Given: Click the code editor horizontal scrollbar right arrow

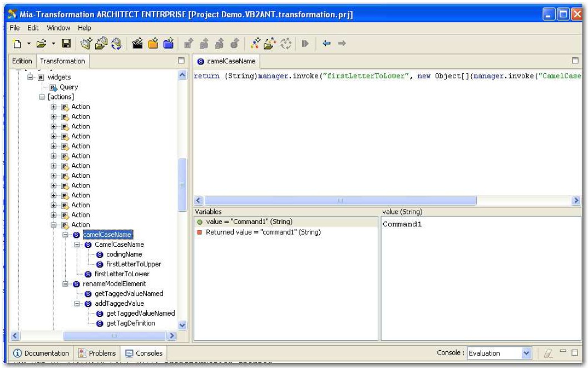Looking at the screenshot, I should coord(577,200).
